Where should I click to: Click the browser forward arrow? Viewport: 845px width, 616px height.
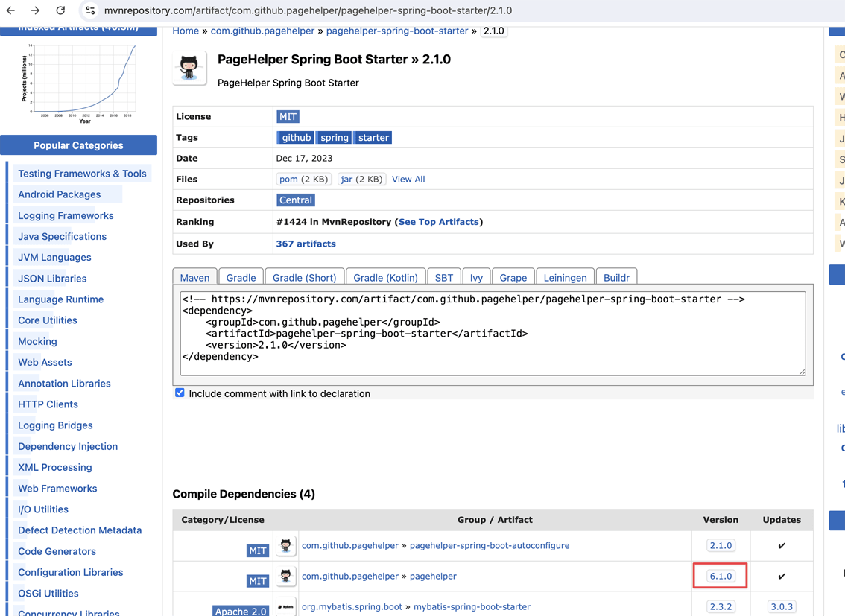click(35, 11)
